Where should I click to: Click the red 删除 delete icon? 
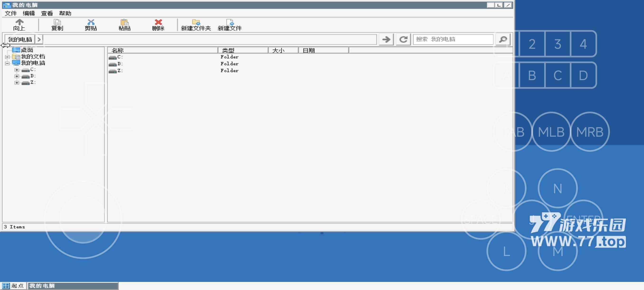158,22
